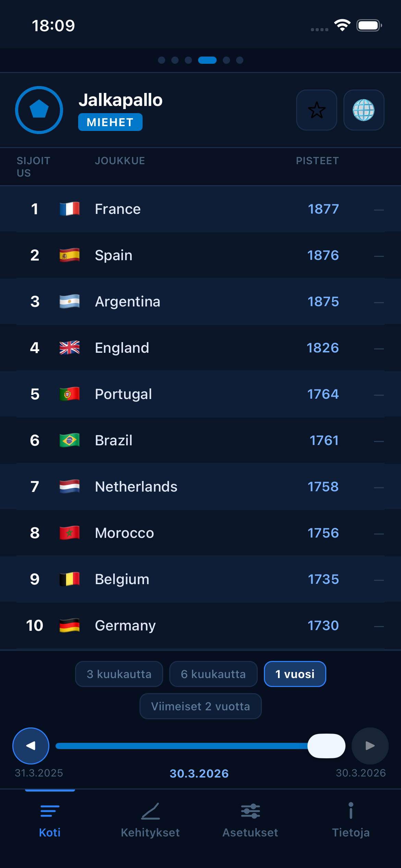The image size is (401, 868).
Task: Click the white timeline slider handle
Action: 327,746
